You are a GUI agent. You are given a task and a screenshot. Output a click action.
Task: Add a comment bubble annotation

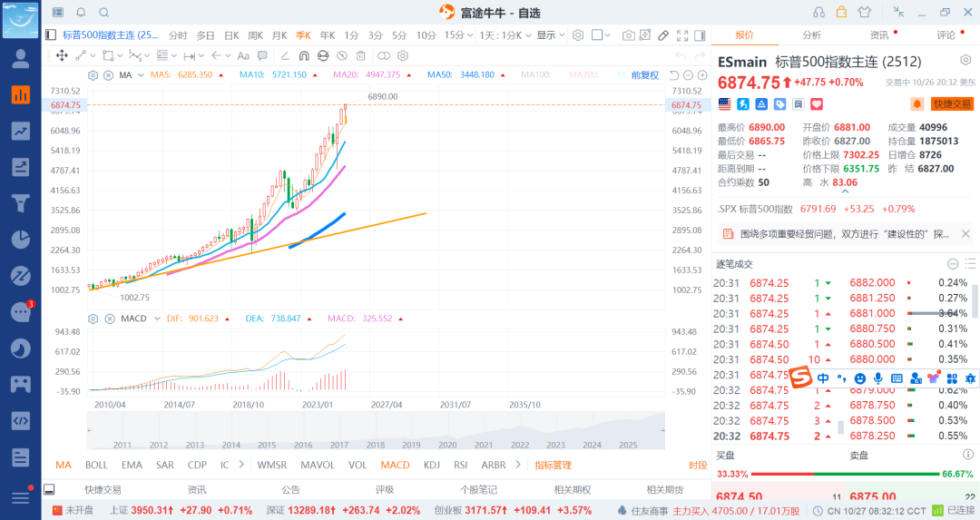pyautogui.click(x=262, y=55)
